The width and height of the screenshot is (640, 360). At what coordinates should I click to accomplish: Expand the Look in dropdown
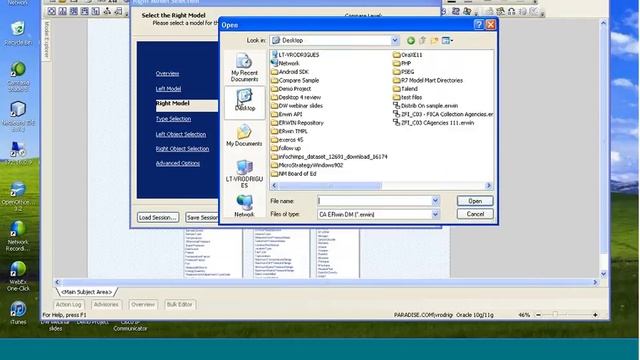395,40
